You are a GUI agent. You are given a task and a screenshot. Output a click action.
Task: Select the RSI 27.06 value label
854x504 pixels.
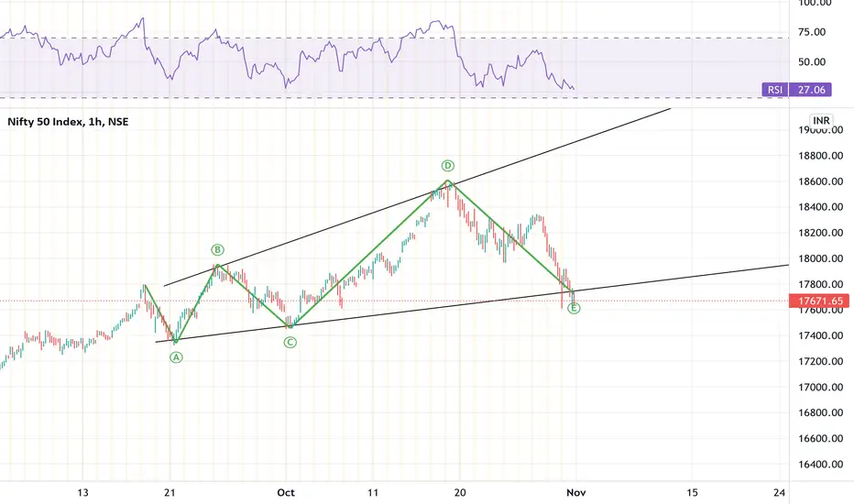[797, 90]
